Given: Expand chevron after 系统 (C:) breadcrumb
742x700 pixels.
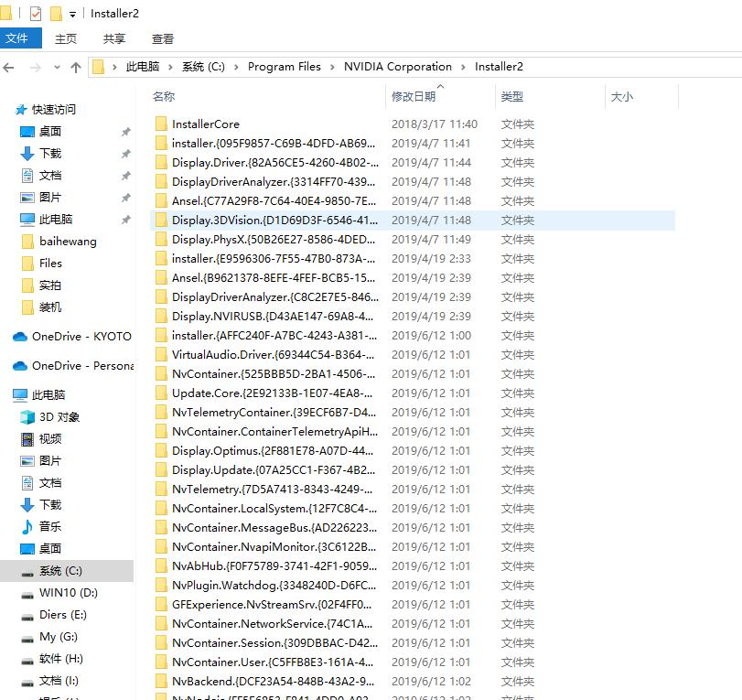Looking at the screenshot, I should tap(236, 67).
